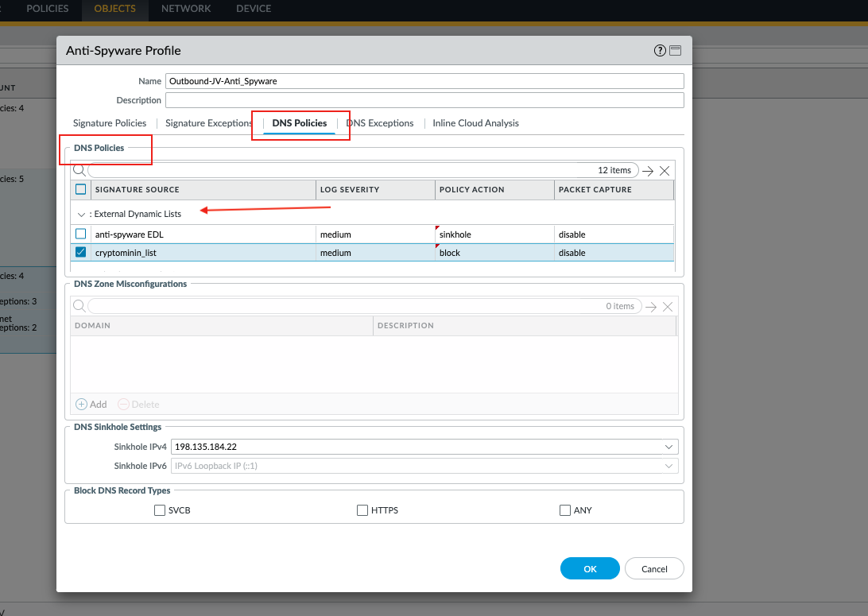Image resolution: width=868 pixels, height=616 pixels.
Task: Click the DNS Policies search magnifier icon
Action: pos(79,170)
